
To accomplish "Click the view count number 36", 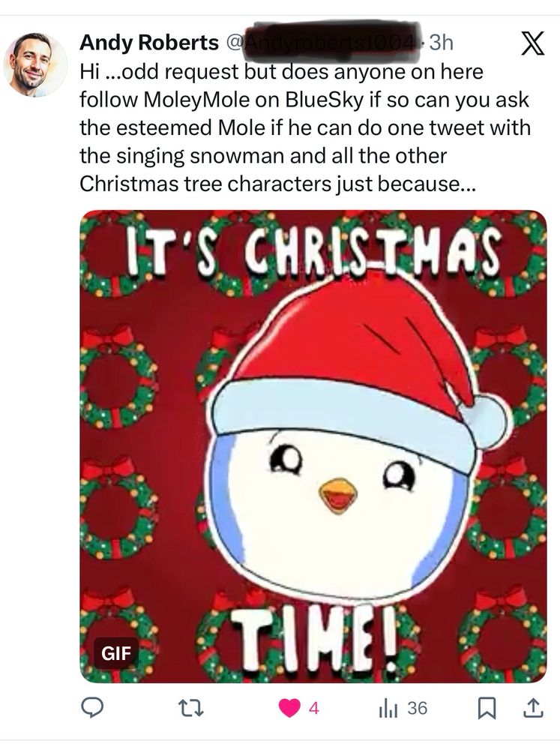I will [x=418, y=708].
